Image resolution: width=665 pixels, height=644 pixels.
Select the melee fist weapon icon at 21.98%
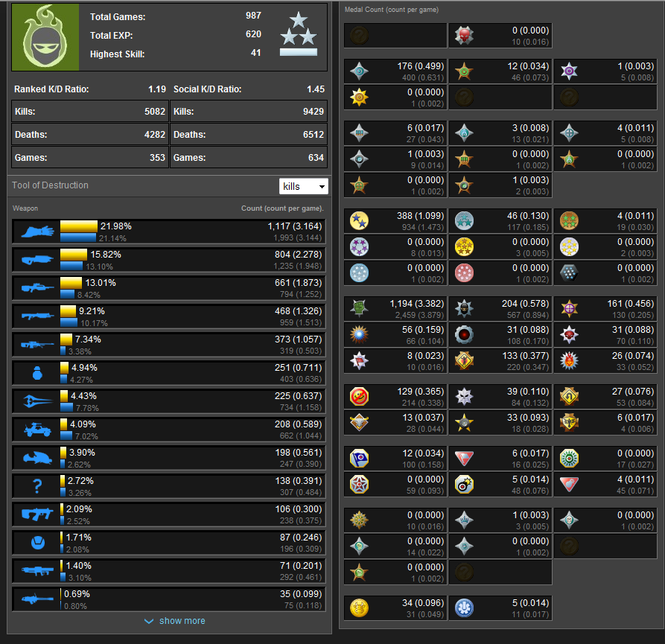37,232
